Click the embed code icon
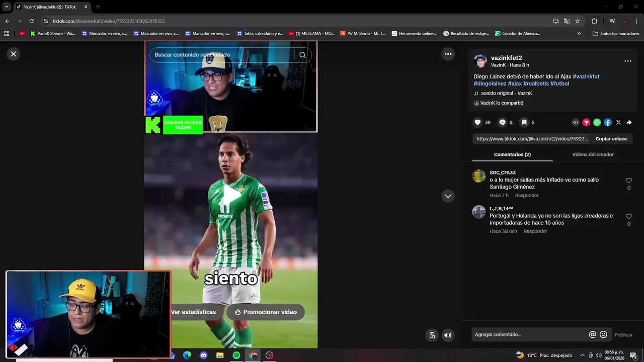Image resolution: width=644 pixels, height=362 pixels. [576, 122]
